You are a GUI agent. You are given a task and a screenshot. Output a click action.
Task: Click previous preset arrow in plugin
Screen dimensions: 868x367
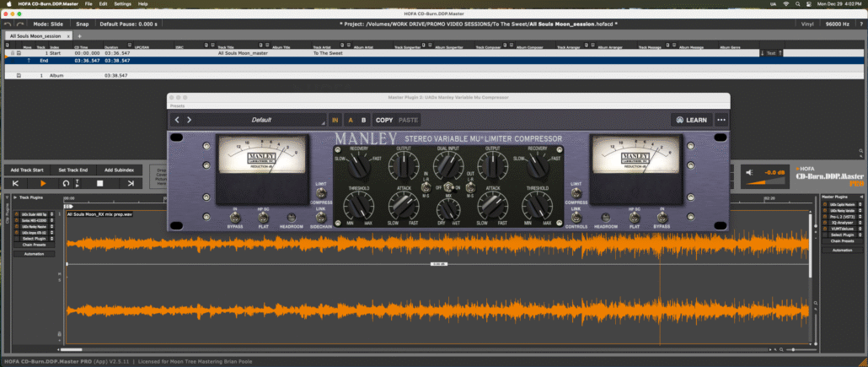[x=177, y=120]
